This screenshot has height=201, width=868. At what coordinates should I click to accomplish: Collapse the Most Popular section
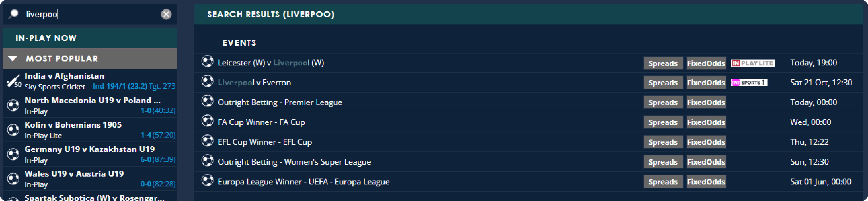(13, 59)
